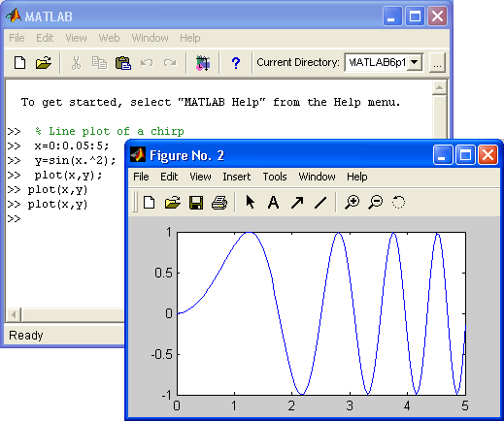Maximize the main MATLAB window

pyautogui.click(x=415, y=16)
